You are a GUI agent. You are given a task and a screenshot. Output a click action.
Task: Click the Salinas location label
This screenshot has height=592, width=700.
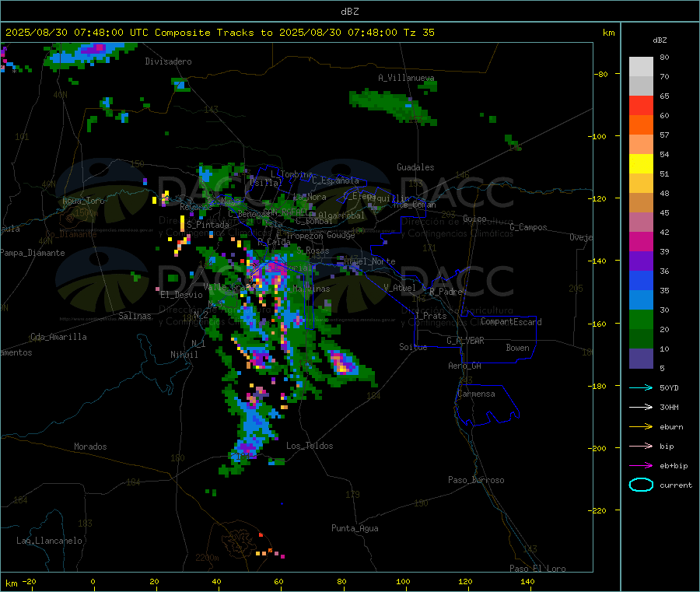[x=135, y=316]
